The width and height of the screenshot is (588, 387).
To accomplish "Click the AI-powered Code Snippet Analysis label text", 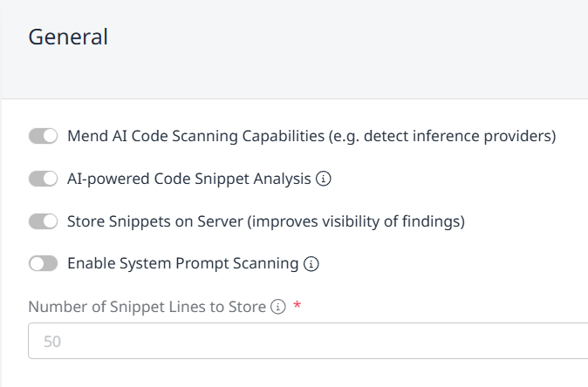I will pos(188,179).
